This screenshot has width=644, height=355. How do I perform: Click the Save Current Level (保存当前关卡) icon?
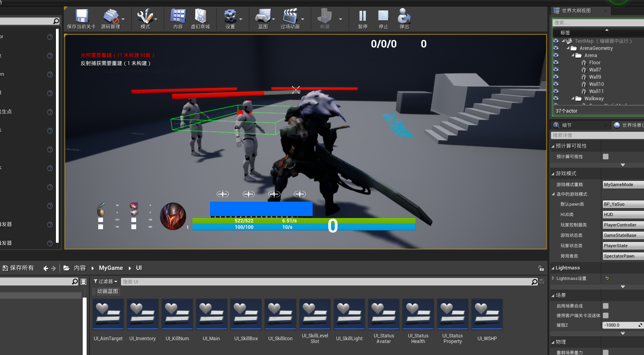click(x=81, y=16)
